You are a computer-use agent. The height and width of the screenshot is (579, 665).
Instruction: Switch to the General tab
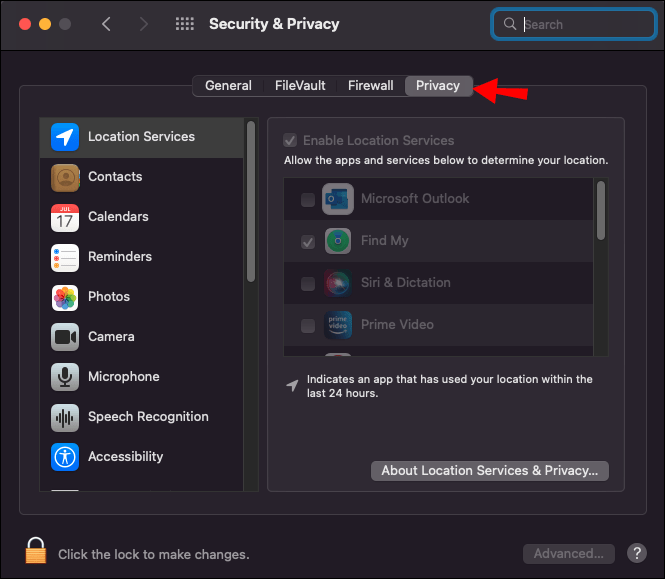point(228,86)
